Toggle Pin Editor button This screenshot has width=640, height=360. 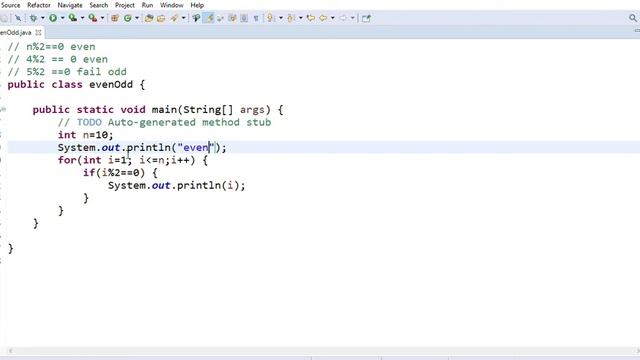point(366,18)
